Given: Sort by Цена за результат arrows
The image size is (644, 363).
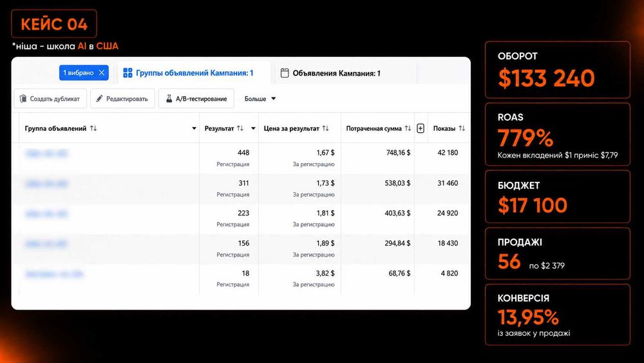Looking at the screenshot, I should [325, 128].
